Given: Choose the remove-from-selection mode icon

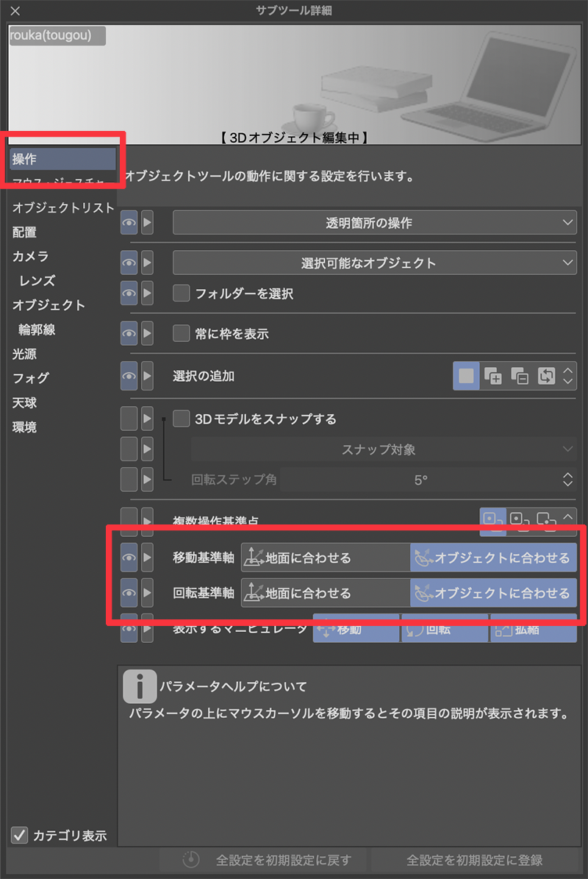Looking at the screenshot, I should point(519,376).
